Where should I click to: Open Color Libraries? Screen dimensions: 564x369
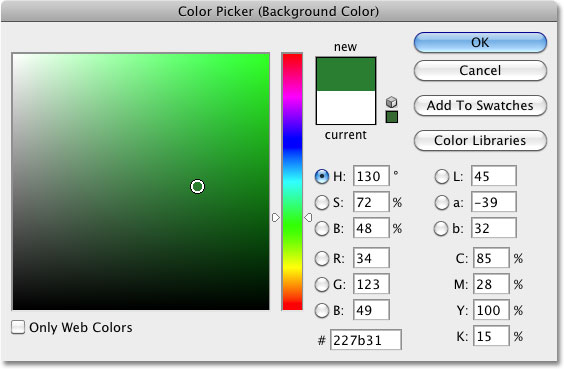click(x=480, y=140)
